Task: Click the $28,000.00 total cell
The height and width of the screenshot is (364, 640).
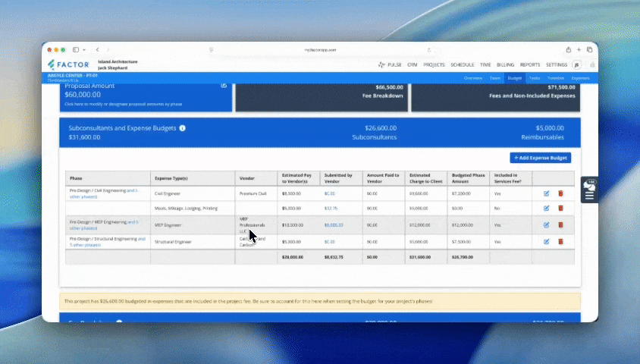Action: [x=298, y=257]
